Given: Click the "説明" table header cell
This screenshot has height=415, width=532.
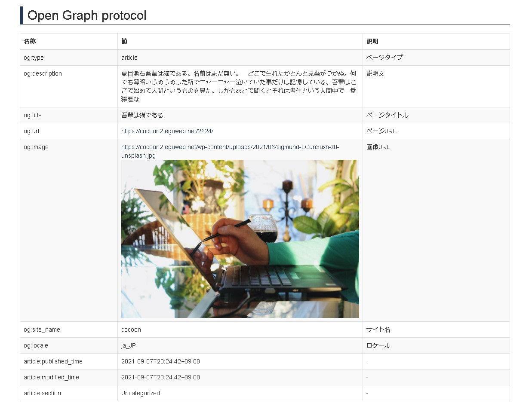Looking at the screenshot, I should point(372,41).
